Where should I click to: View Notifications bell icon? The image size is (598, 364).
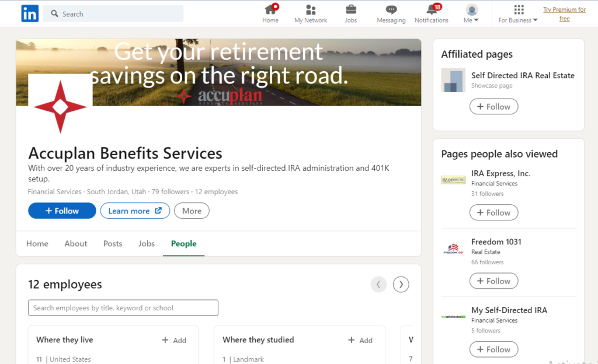point(432,13)
